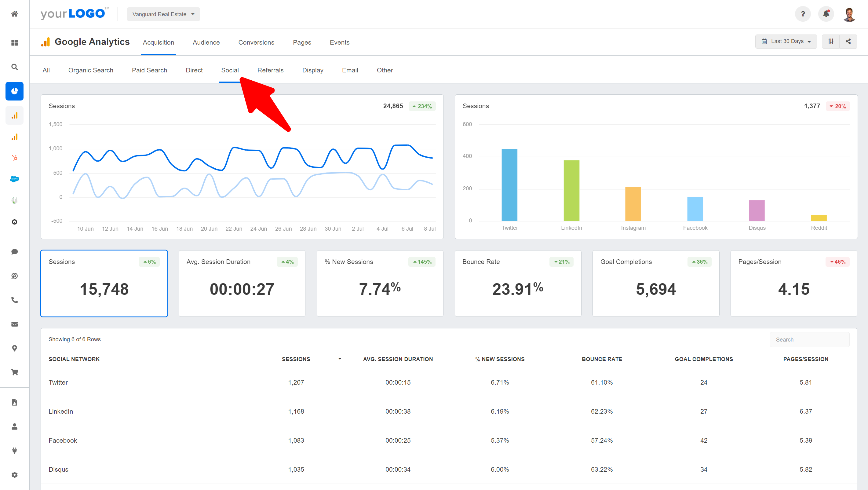Screen dimensions: 868x490
Task: Click the Facebook row in the table
Action: [x=449, y=441]
